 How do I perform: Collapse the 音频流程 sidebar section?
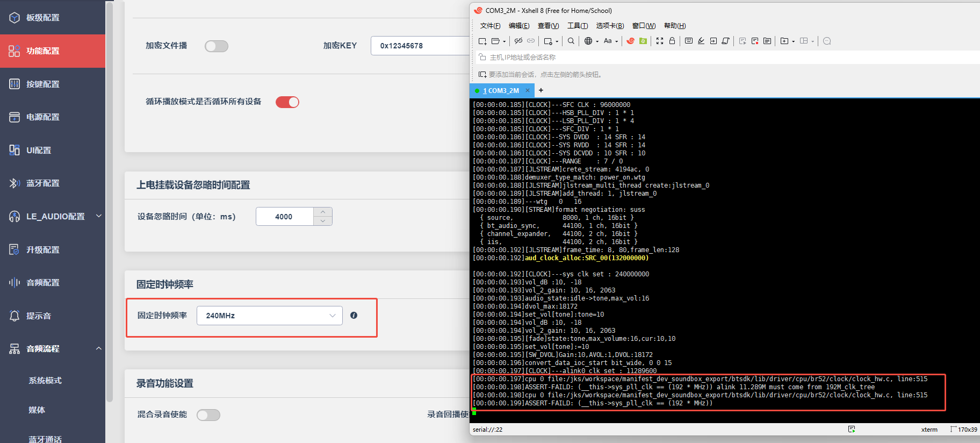pyautogui.click(x=99, y=348)
